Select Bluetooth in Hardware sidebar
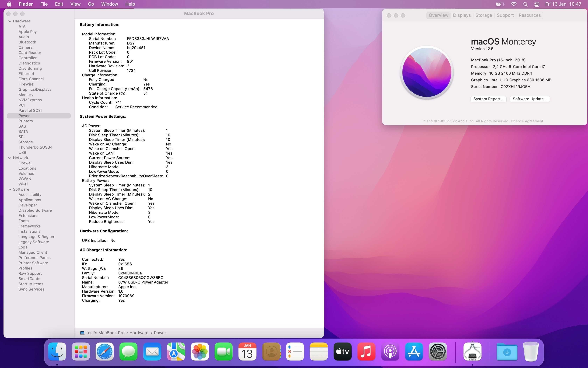 [x=27, y=42]
